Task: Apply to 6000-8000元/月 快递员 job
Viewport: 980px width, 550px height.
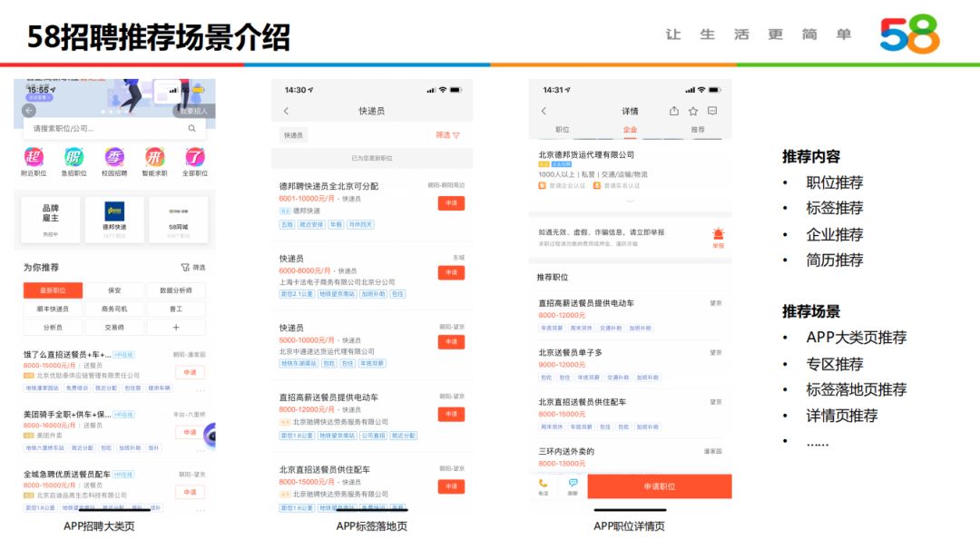Action: click(451, 272)
